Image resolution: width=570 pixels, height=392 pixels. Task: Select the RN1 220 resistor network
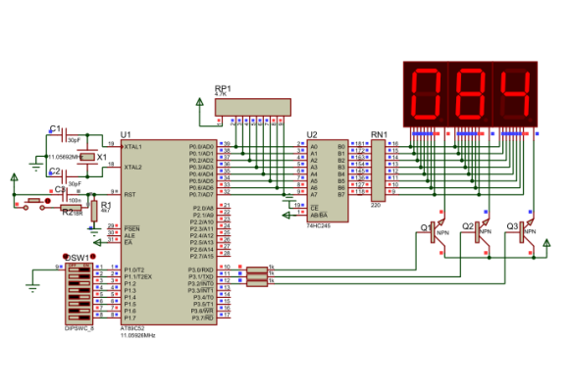click(378, 171)
